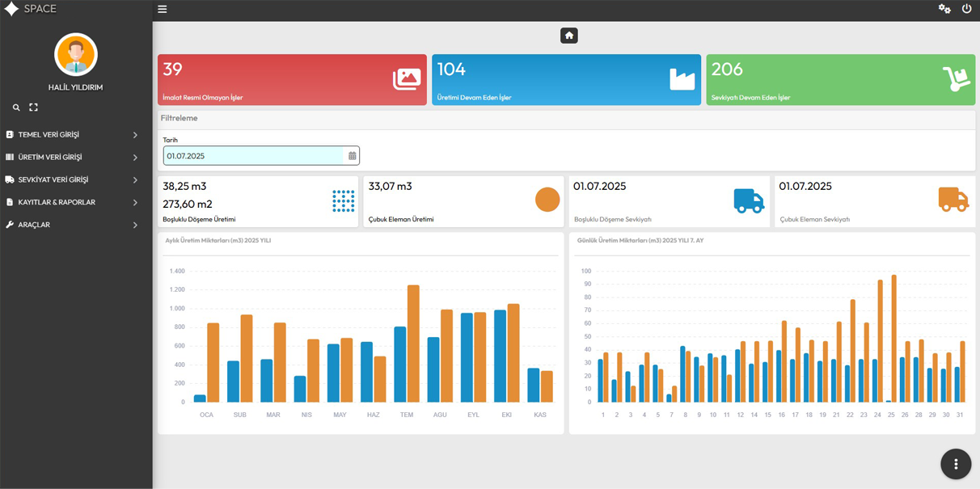Open the Araçlar menu item

point(73,226)
